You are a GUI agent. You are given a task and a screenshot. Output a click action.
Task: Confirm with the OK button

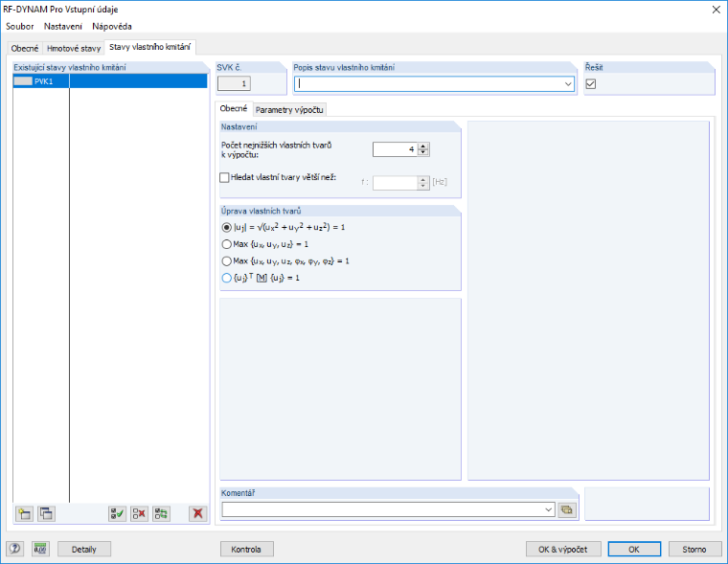tap(634, 549)
